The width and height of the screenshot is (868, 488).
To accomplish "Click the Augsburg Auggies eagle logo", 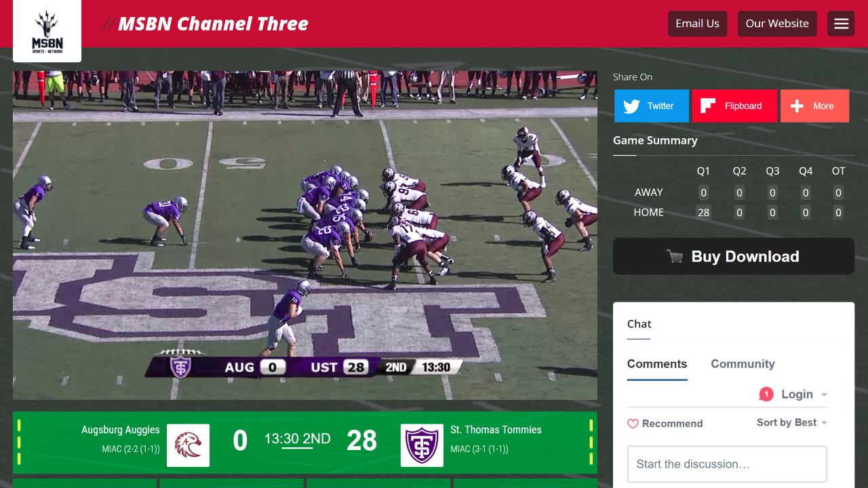I will click(188, 445).
